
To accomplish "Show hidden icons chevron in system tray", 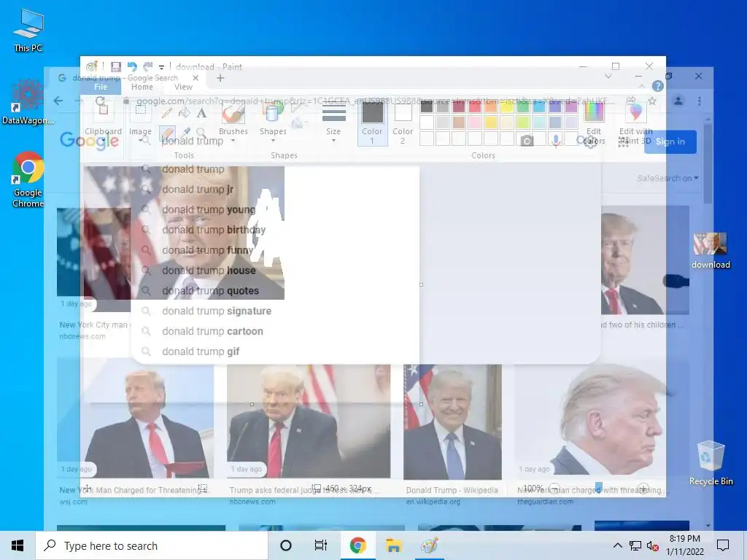I will click(617, 545).
